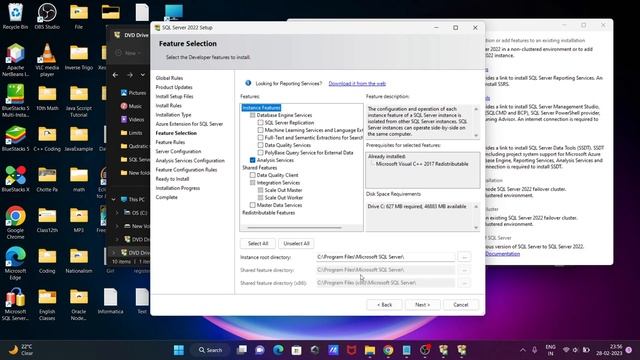
Task: Open BlueStacks 5 Multi-Instance shortcut
Action: coord(15,101)
